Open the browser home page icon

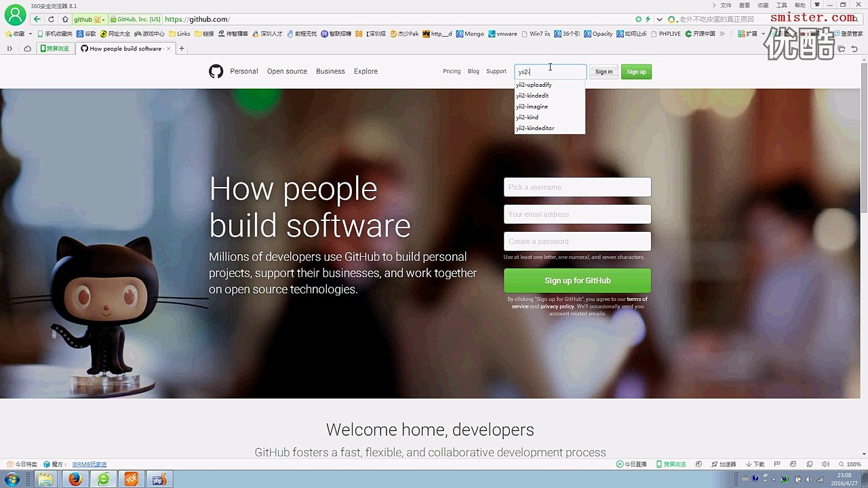click(x=64, y=20)
